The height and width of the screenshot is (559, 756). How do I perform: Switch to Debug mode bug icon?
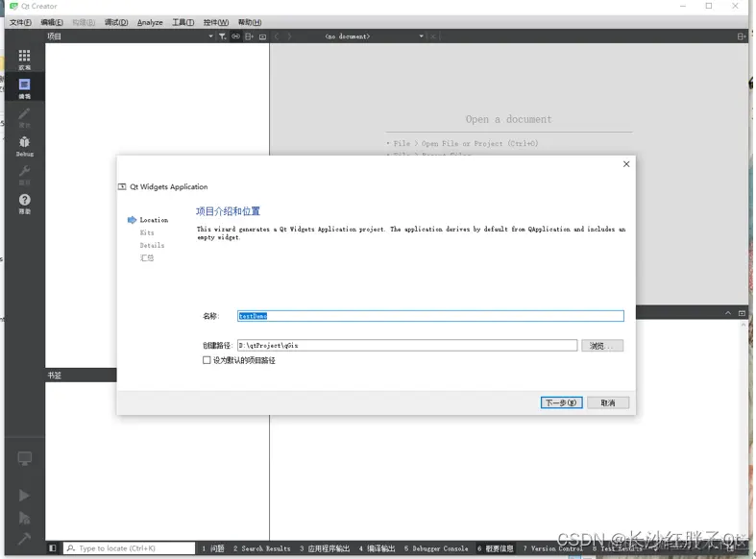(x=24, y=146)
